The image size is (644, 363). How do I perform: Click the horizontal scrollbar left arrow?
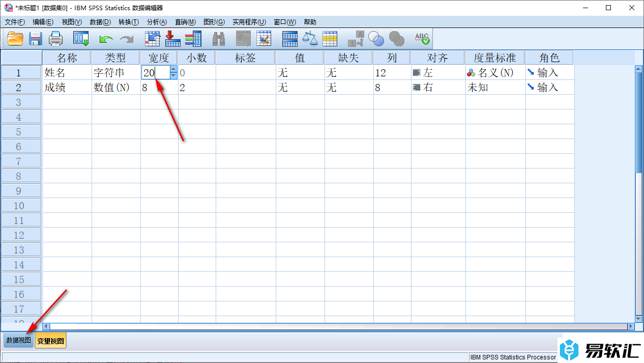[x=46, y=326]
